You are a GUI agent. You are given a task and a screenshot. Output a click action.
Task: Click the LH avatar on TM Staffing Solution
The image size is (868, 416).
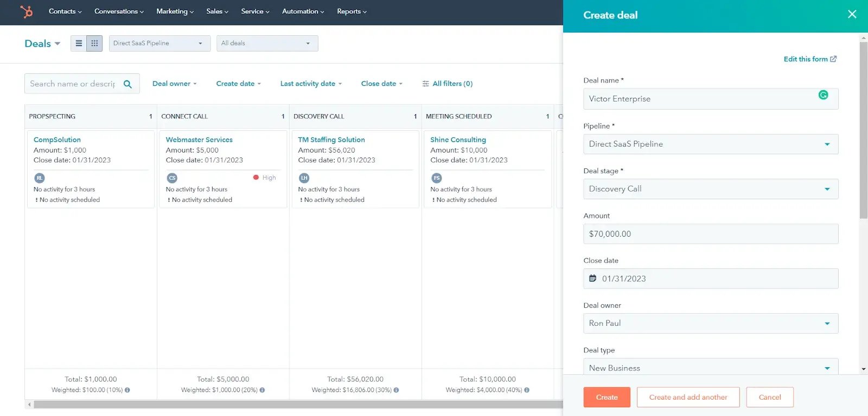tap(304, 178)
